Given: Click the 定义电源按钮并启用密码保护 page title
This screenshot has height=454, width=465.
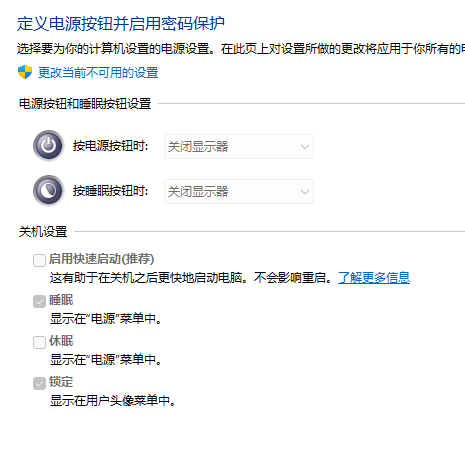Looking at the screenshot, I should (121, 23).
